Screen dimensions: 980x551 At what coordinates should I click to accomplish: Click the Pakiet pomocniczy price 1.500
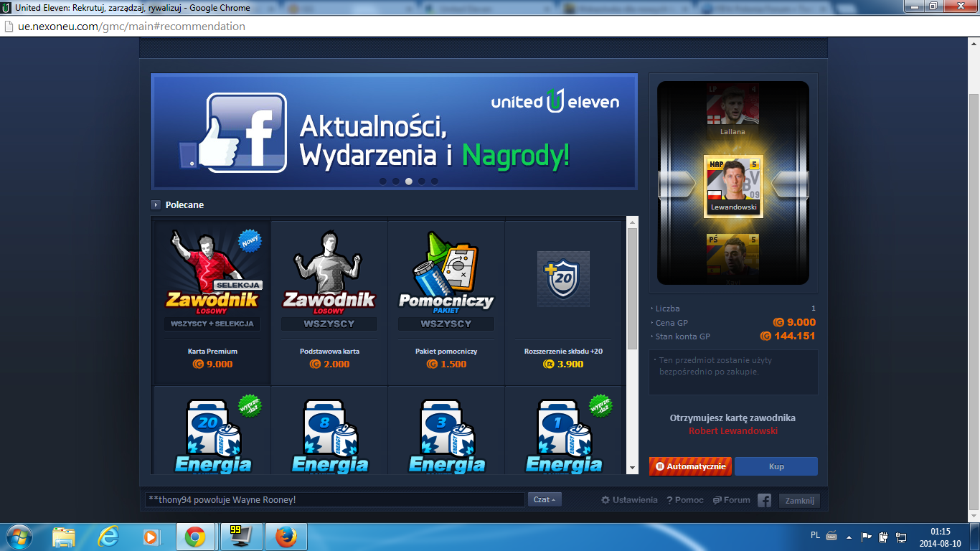[446, 364]
